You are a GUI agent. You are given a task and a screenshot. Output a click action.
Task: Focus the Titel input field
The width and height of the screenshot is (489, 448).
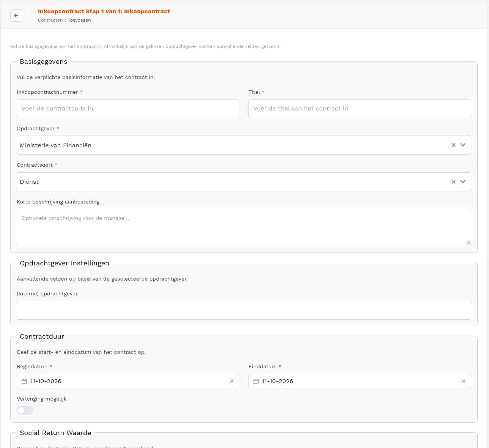click(x=360, y=109)
